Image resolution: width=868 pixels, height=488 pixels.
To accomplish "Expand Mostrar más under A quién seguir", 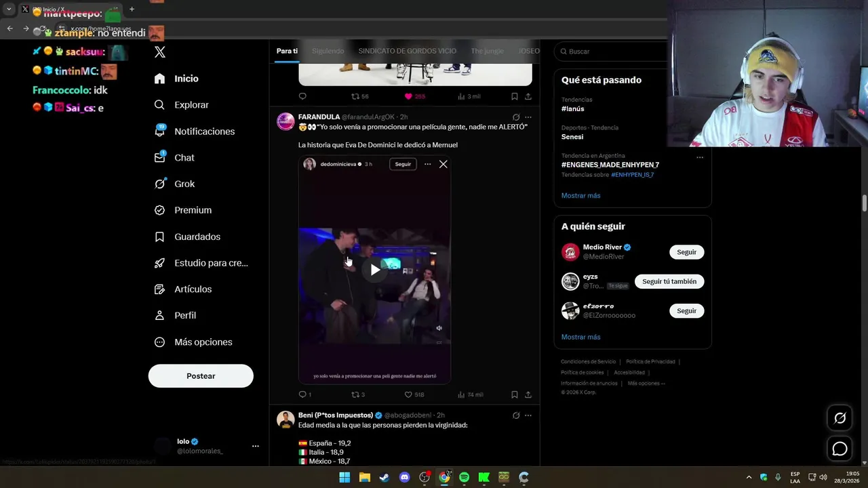I will point(580,337).
